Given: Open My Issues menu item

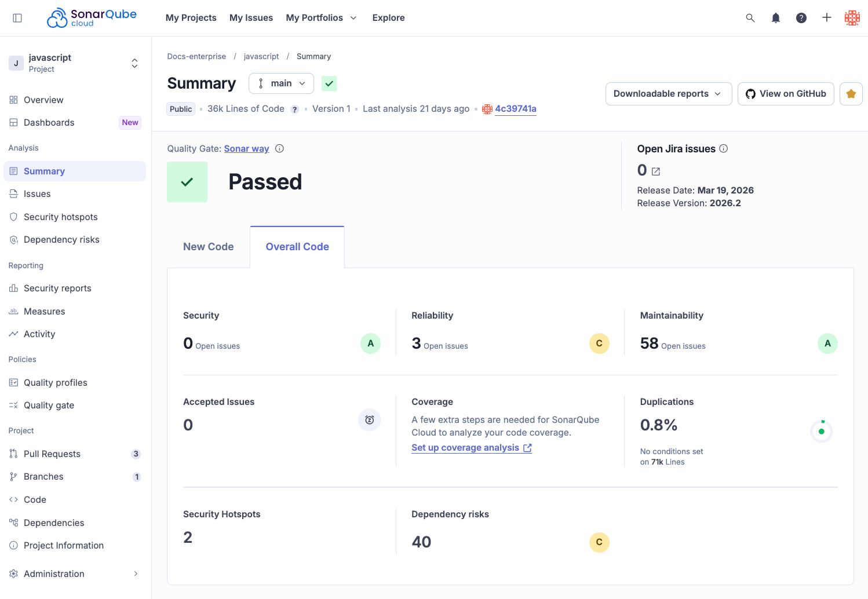Looking at the screenshot, I should pos(251,18).
